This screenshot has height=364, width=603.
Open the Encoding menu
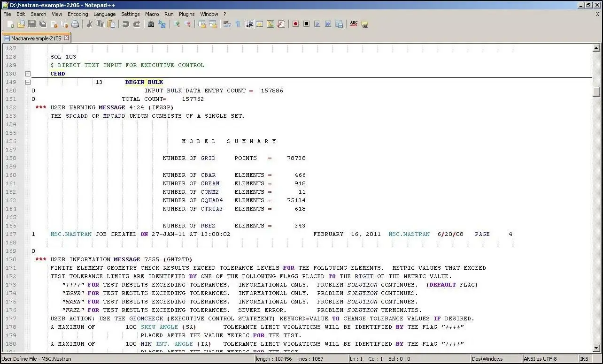click(77, 14)
